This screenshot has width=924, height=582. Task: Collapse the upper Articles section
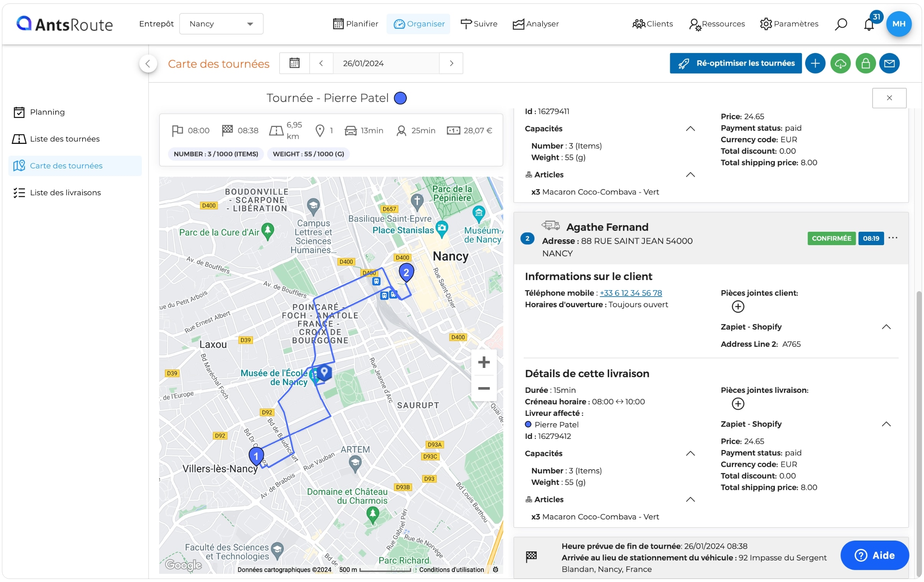coord(690,175)
